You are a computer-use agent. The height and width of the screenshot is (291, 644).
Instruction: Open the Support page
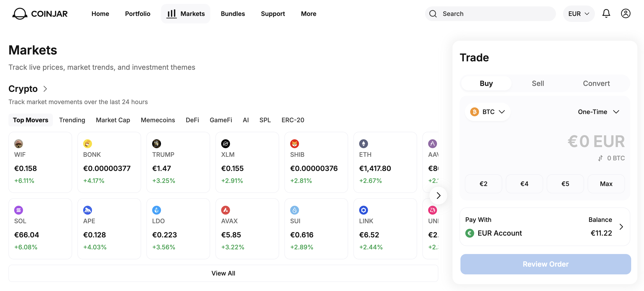click(x=273, y=14)
